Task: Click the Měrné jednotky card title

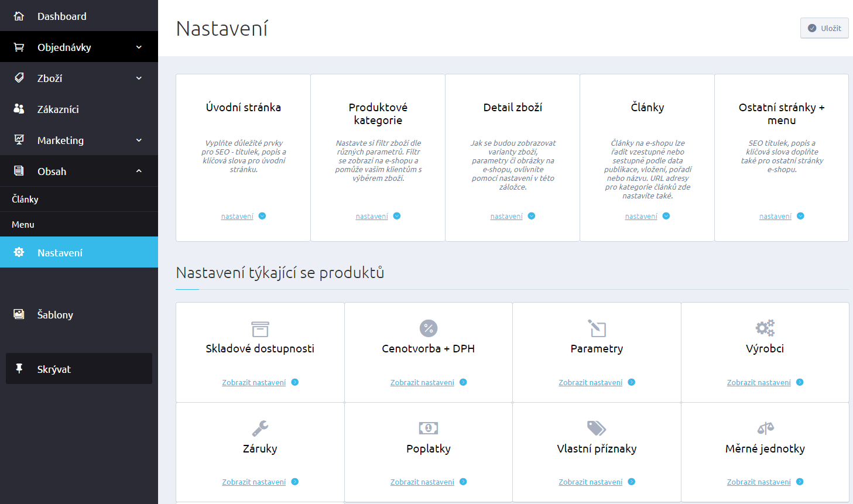Action: [765, 449]
